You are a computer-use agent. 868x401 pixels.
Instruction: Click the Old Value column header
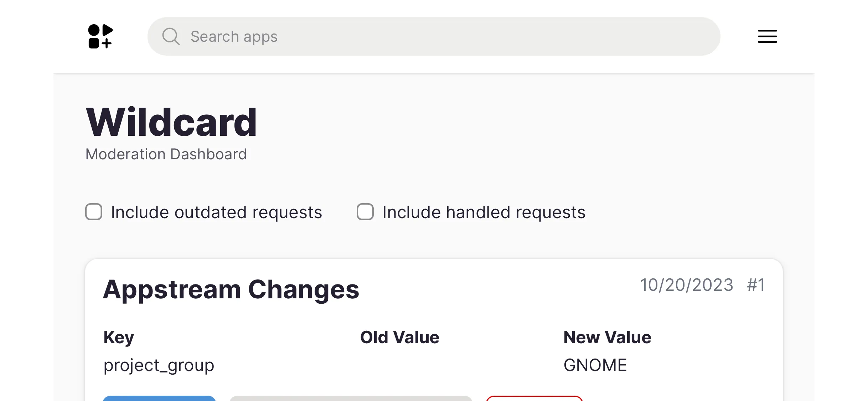point(399,337)
